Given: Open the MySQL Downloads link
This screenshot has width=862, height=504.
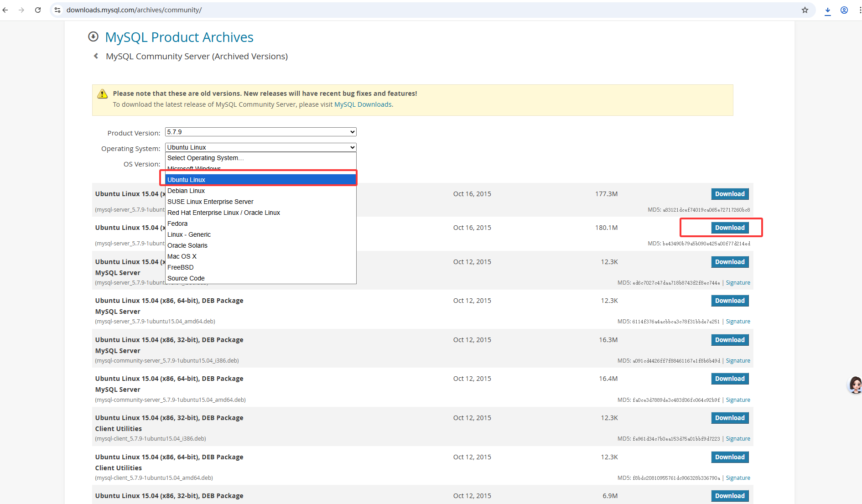Looking at the screenshot, I should (363, 104).
